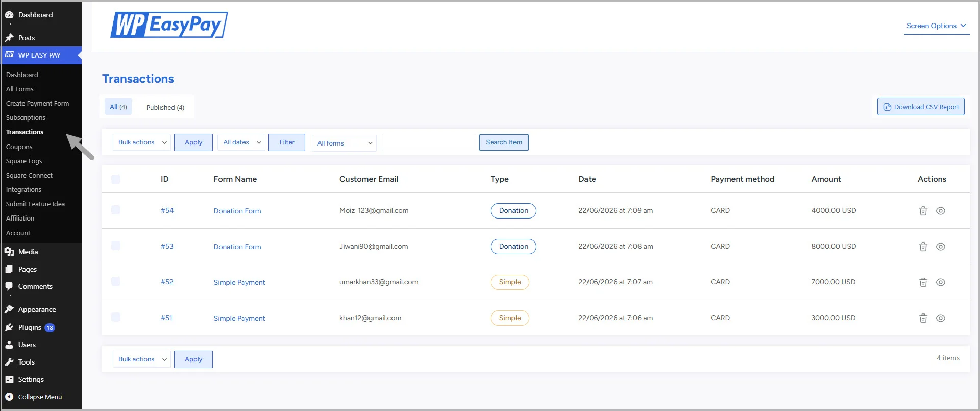Click the Pages icon in sidebar
This screenshot has height=411, width=980.
pyautogui.click(x=9, y=269)
